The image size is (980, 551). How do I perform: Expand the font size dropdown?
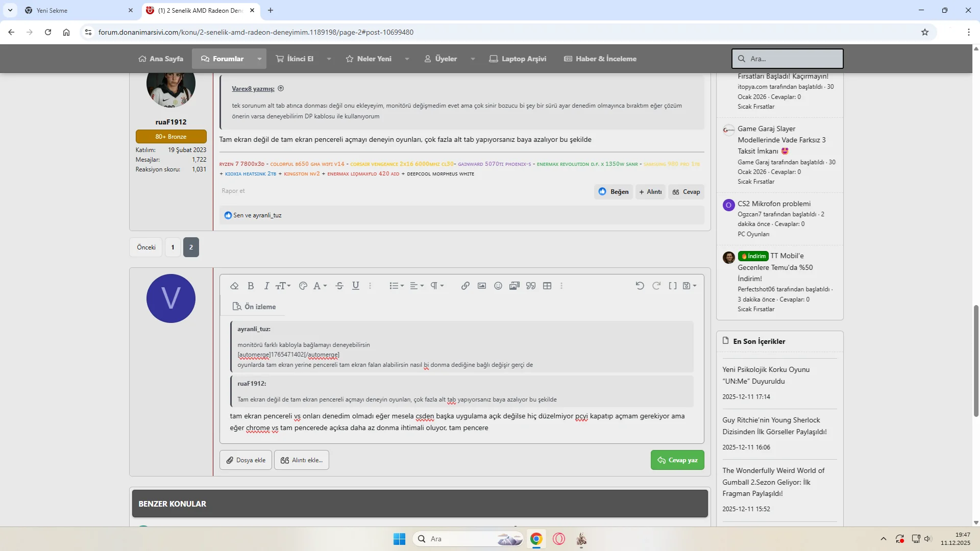pyautogui.click(x=283, y=286)
